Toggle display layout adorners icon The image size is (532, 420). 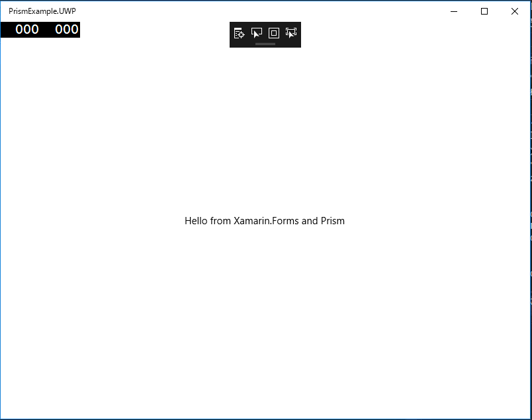tap(274, 33)
